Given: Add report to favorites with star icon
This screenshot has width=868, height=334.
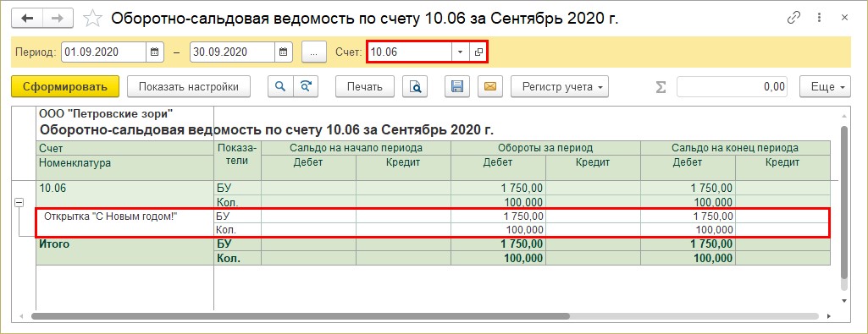Looking at the screenshot, I should 92,19.
